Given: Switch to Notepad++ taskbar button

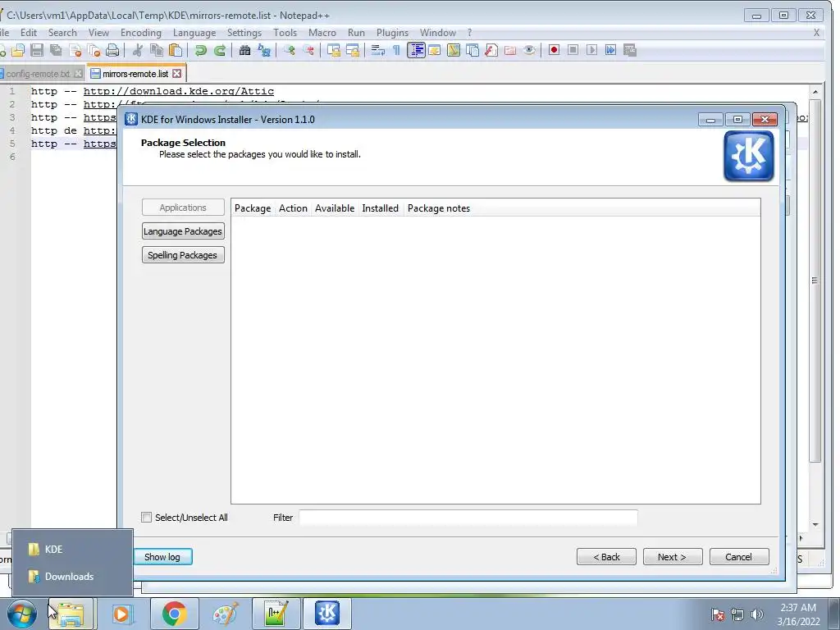Looking at the screenshot, I should [x=276, y=614].
